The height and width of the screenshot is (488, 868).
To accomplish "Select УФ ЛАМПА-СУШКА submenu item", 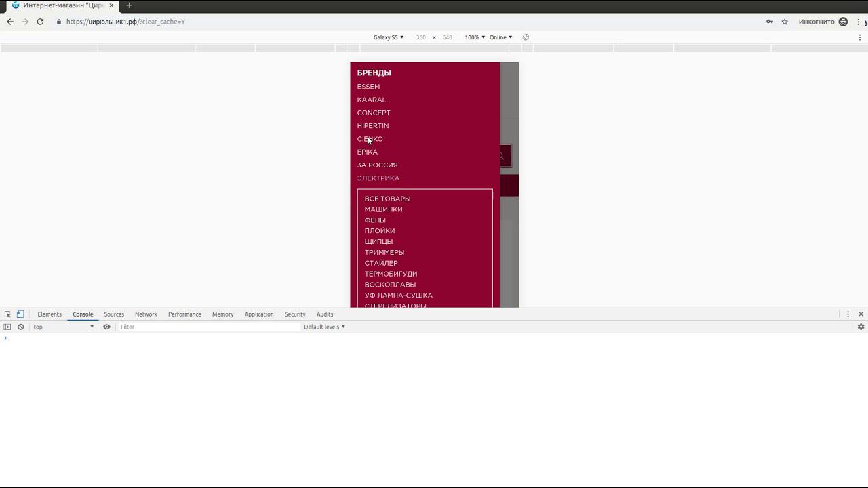I will (399, 296).
